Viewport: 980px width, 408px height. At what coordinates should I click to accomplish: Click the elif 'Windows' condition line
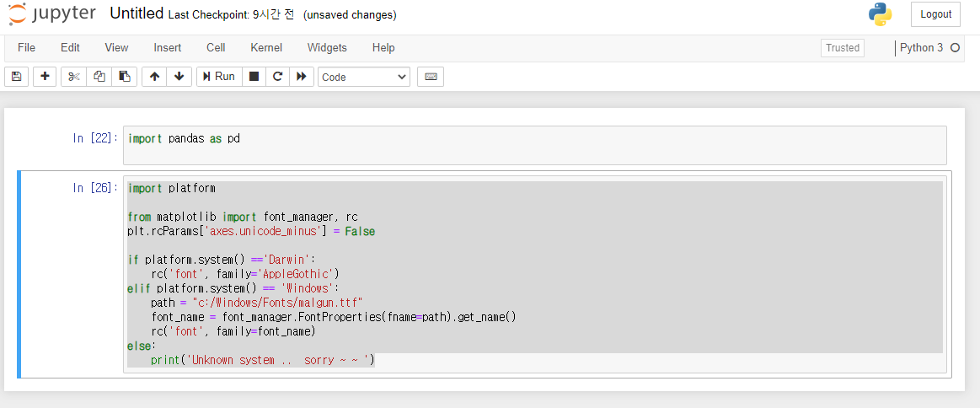233,288
